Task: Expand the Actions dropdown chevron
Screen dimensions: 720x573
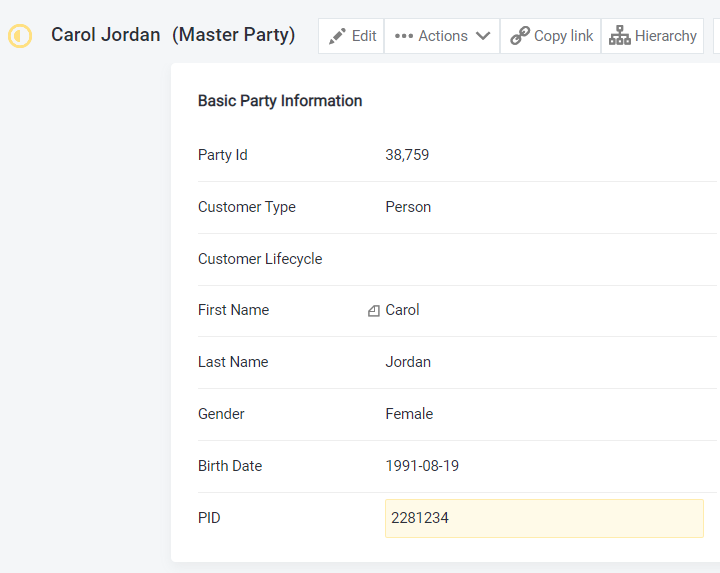Action: point(483,36)
